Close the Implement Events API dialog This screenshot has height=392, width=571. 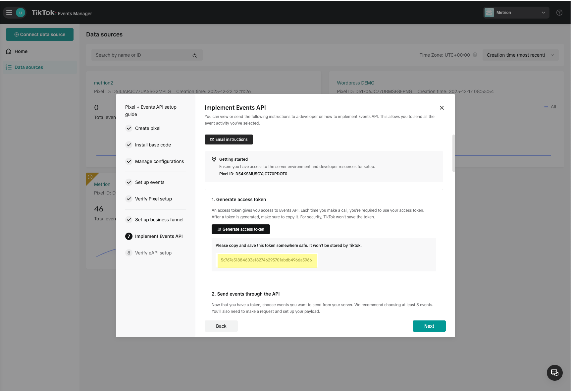[441, 108]
